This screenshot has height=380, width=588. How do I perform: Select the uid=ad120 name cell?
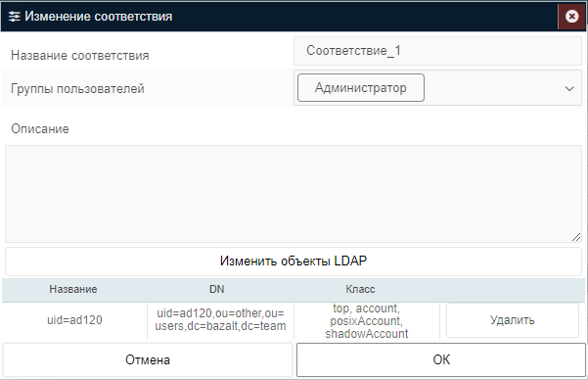tap(74, 320)
